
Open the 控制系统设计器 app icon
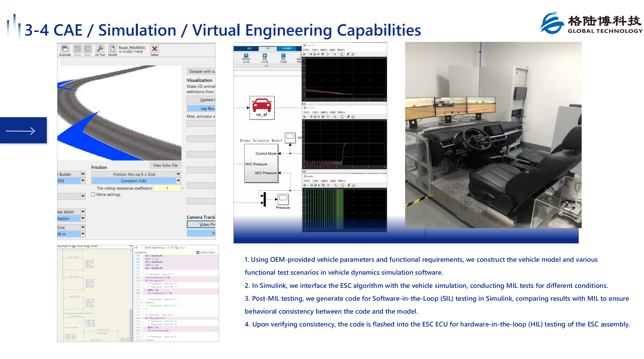pyautogui.click(x=246, y=58)
